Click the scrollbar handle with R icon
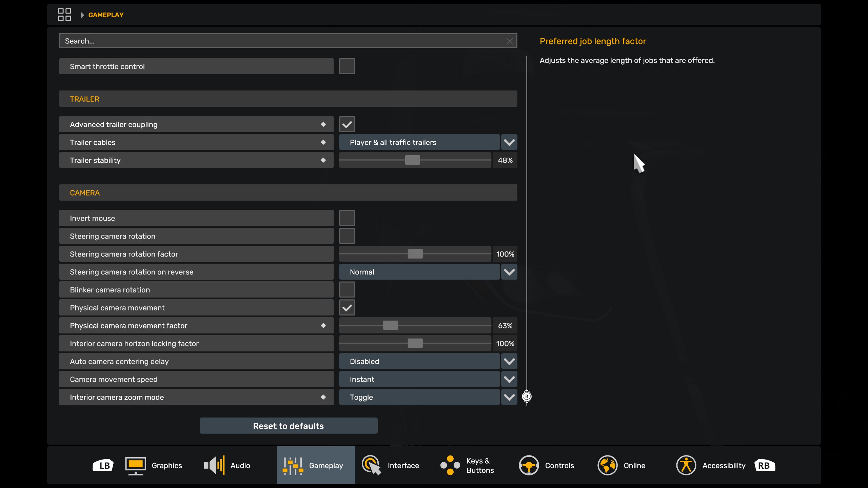The image size is (868, 488). (x=527, y=396)
